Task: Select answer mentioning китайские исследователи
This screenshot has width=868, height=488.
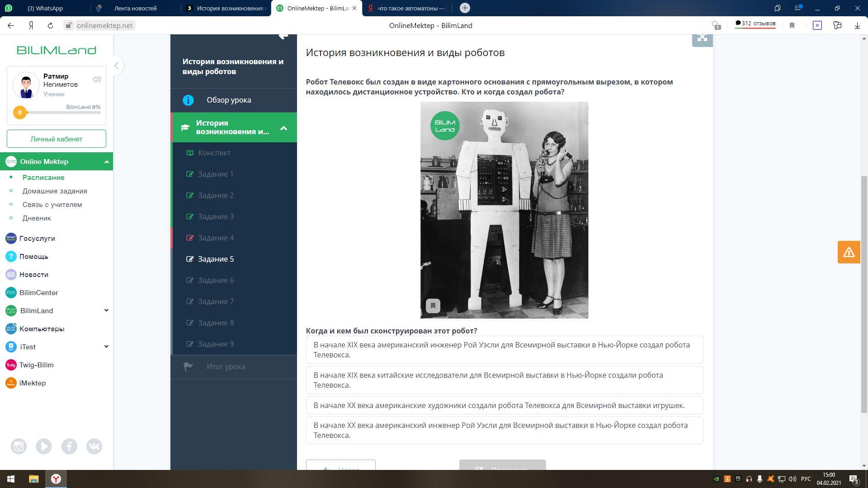Action: [x=504, y=380]
